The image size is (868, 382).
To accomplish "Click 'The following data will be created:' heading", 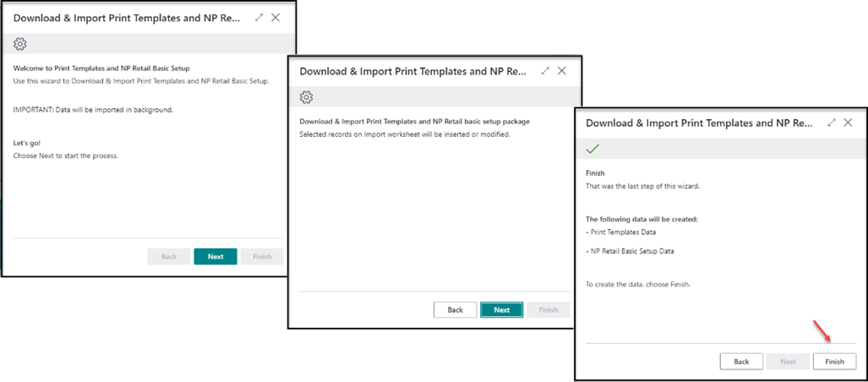I will coord(641,219).
